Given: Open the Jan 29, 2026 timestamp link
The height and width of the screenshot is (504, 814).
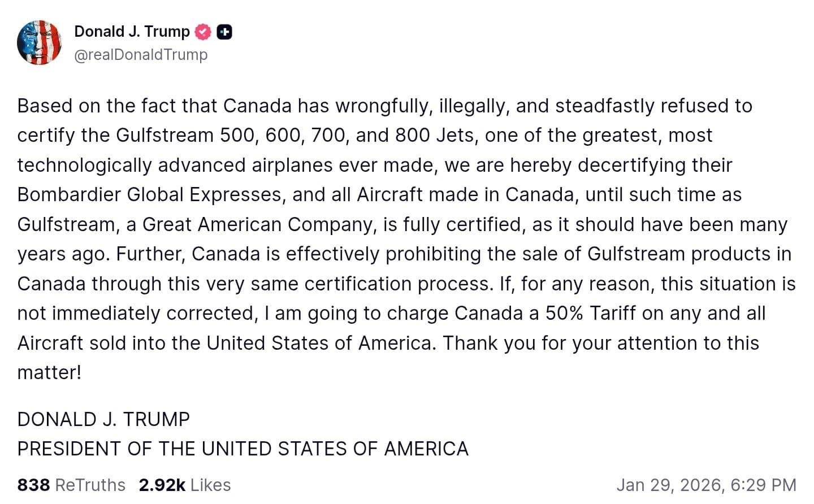Looking at the screenshot, I should coord(705,485).
